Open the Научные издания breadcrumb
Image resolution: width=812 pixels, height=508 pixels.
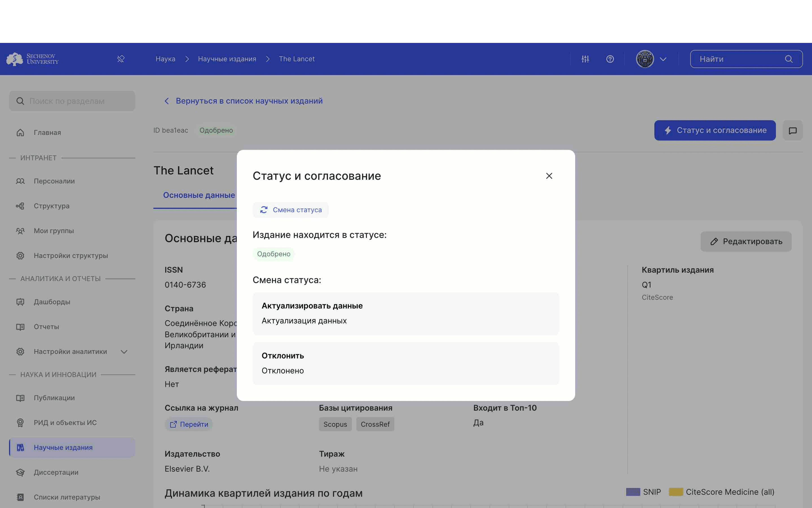pyautogui.click(x=227, y=59)
